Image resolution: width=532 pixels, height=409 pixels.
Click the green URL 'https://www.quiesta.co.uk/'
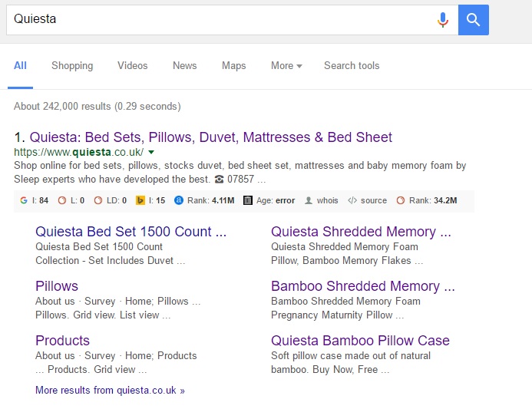[79, 152]
